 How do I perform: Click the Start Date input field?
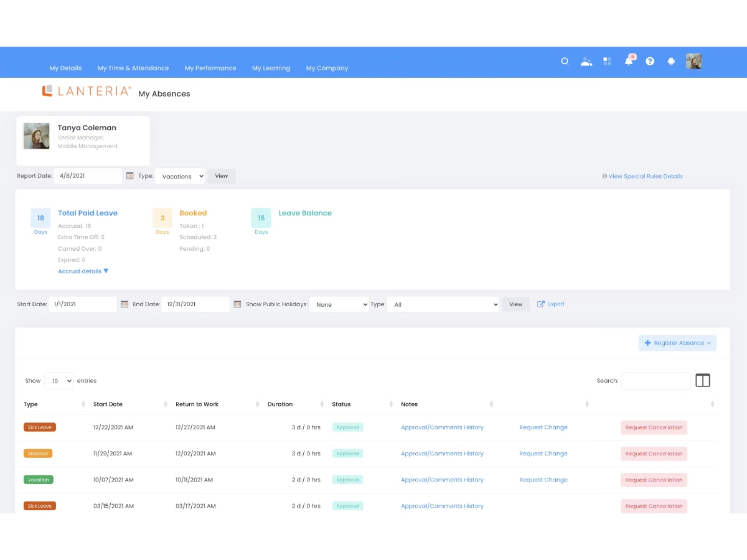pyautogui.click(x=83, y=304)
